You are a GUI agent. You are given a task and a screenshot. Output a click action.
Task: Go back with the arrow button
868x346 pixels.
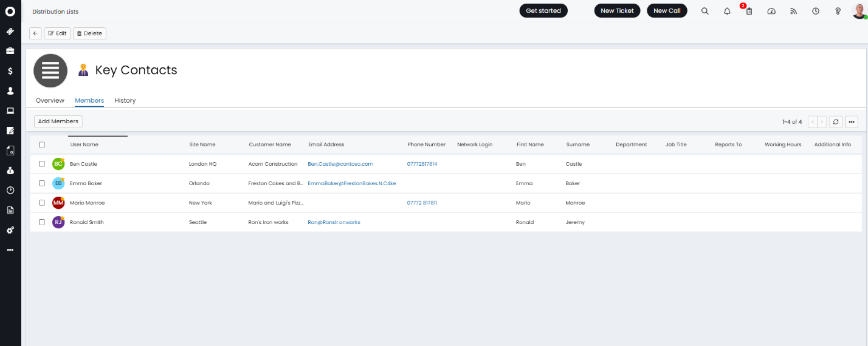(x=35, y=33)
